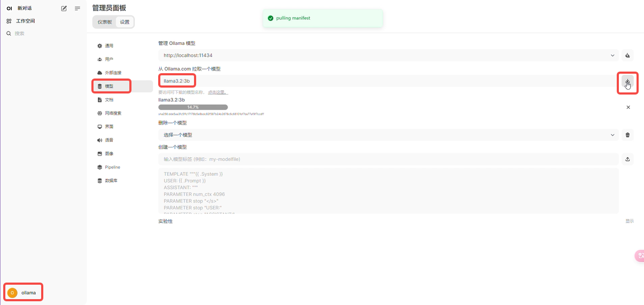Click the upload create model icon

point(628,159)
